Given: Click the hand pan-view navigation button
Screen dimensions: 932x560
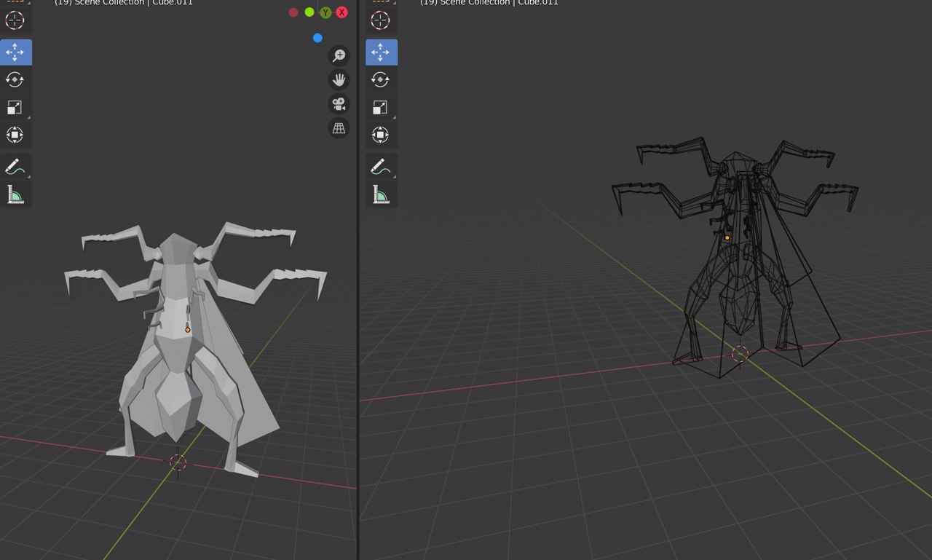Looking at the screenshot, I should [339, 80].
